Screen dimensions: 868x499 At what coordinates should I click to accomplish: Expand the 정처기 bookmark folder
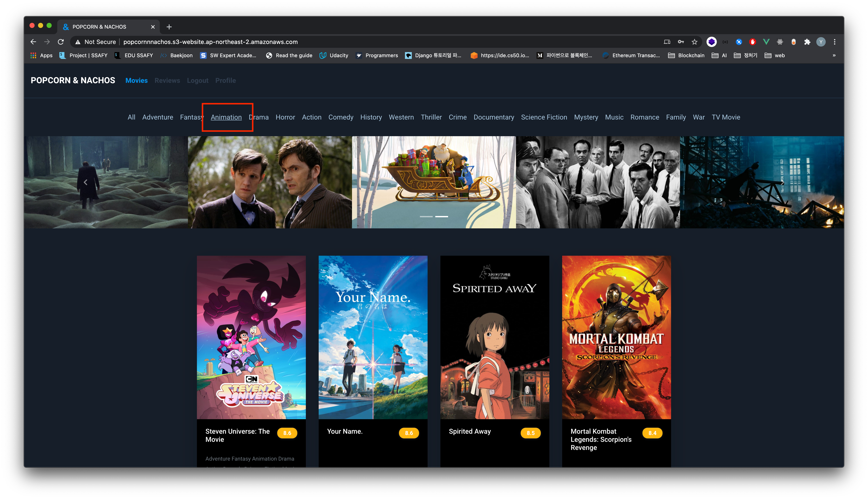[x=745, y=55]
